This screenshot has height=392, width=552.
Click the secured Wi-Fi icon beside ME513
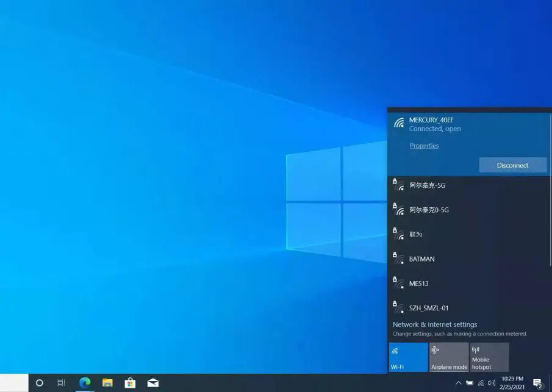coord(398,282)
